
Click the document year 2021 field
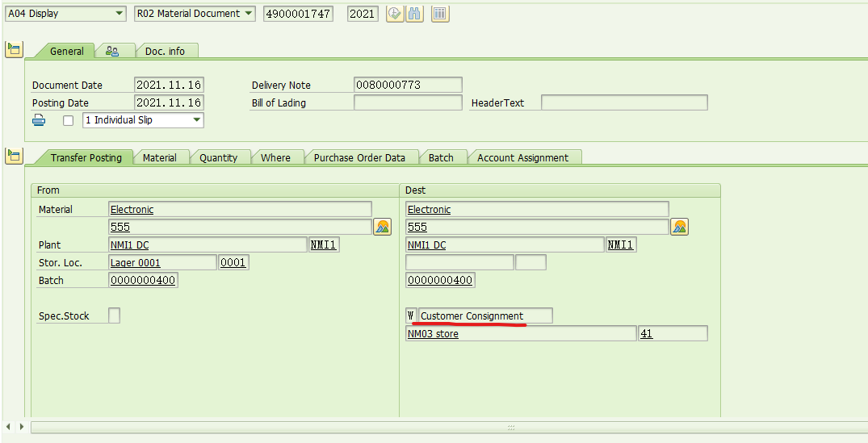pyautogui.click(x=363, y=14)
